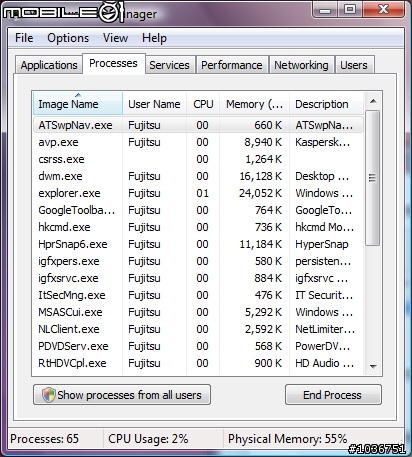
Task: Click the Processes: 65 status entry
Action: [x=45, y=439]
